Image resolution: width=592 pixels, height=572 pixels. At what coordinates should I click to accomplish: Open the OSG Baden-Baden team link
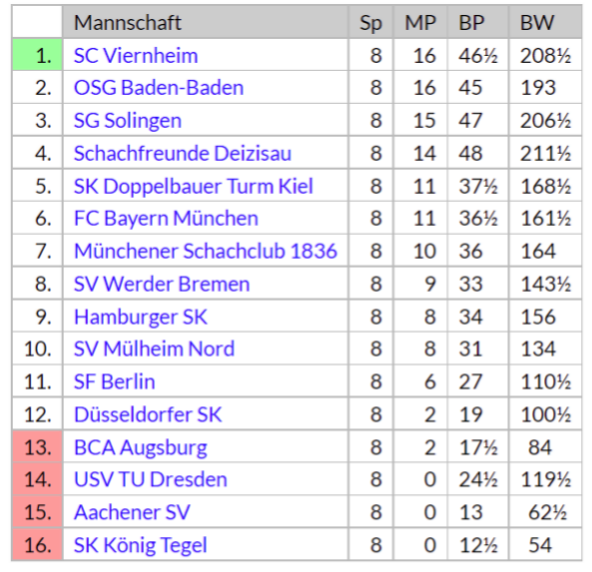(x=159, y=88)
